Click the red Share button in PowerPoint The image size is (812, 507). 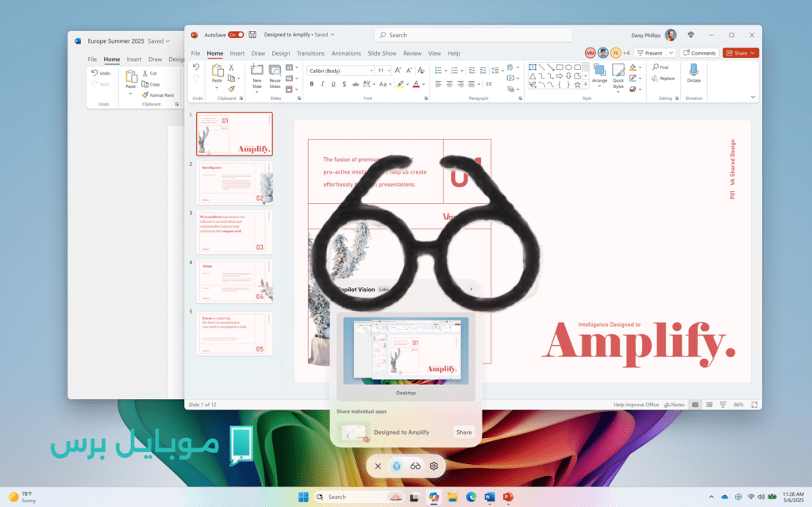pyautogui.click(x=741, y=53)
